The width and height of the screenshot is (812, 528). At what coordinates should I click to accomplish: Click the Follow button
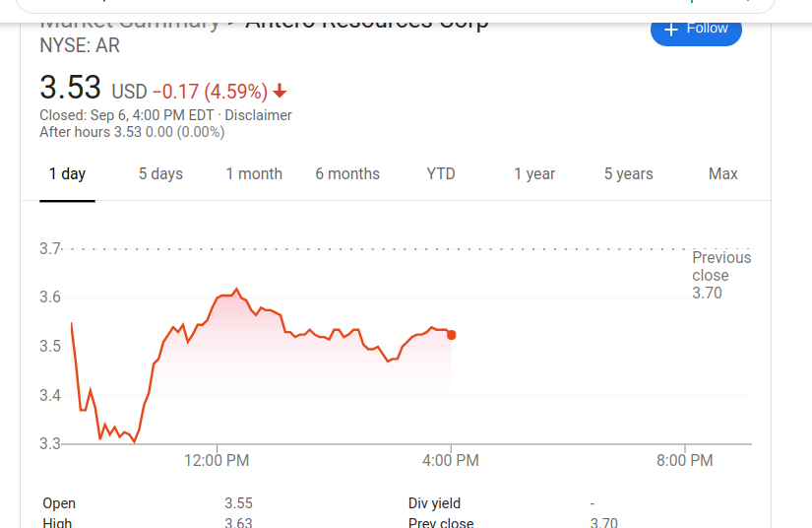tap(696, 29)
